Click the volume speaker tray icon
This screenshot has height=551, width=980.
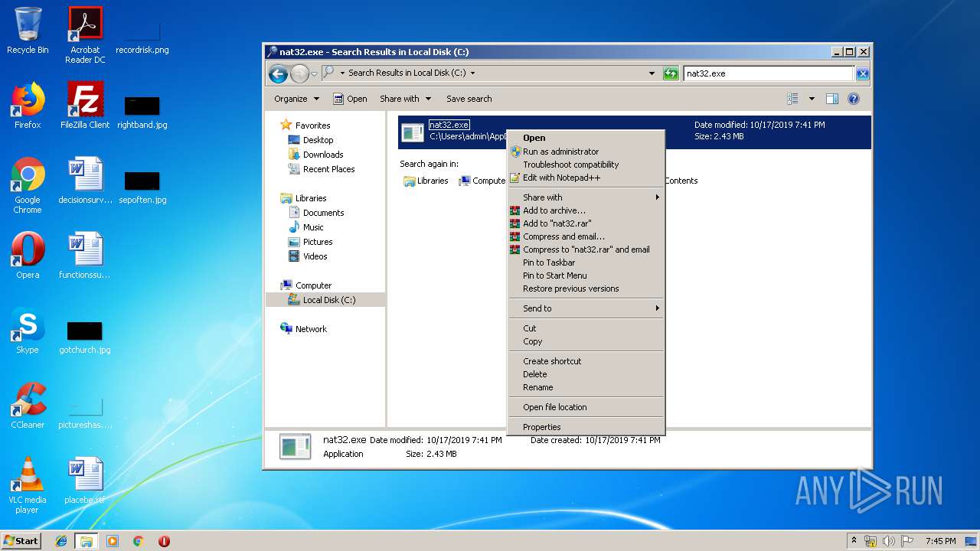pos(889,541)
